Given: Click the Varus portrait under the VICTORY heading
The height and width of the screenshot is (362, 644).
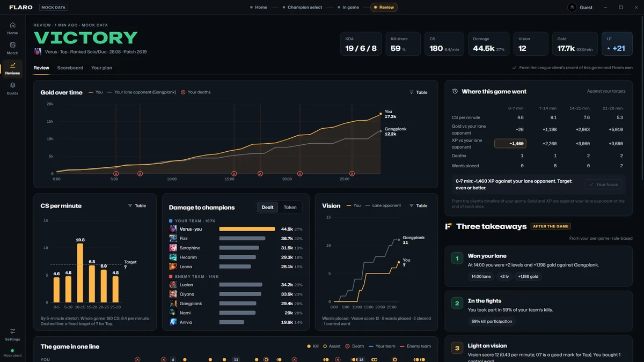Looking at the screenshot, I should 38,52.
